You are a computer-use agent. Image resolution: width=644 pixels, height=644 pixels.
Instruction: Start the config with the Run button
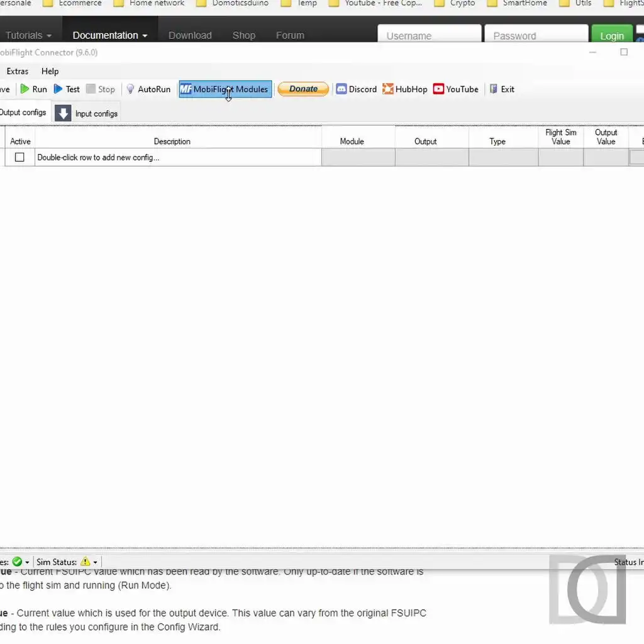point(34,89)
